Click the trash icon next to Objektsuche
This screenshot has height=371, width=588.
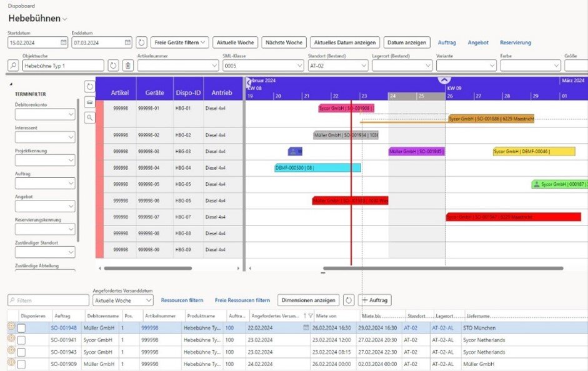(x=127, y=66)
